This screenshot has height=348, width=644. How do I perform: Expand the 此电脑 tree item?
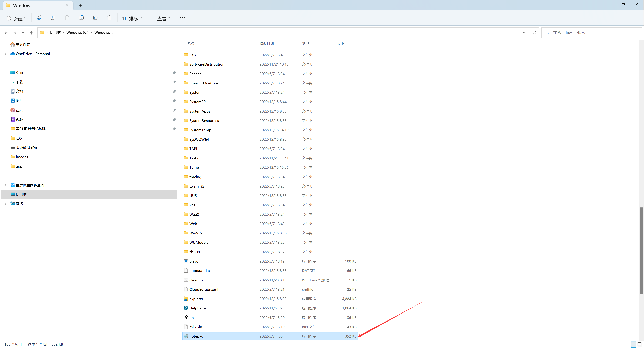pyautogui.click(x=5, y=194)
